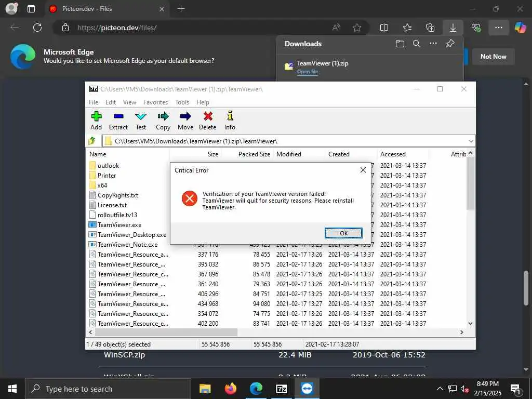
Task: Open Edge Collections icon
Action: click(x=430, y=28)
